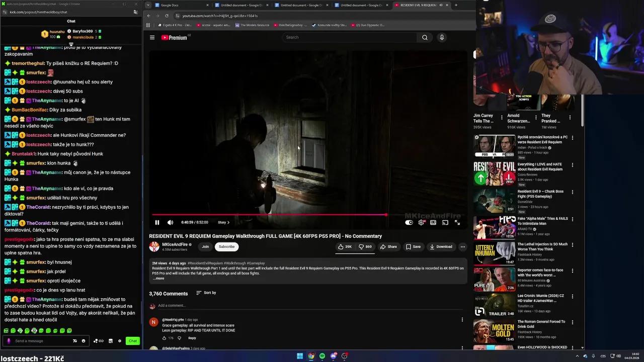Image resolution: width=644 pixels, height=362 pixels.
Task: Open the translate icon in Kick chat input
Action: coord(75,341)
